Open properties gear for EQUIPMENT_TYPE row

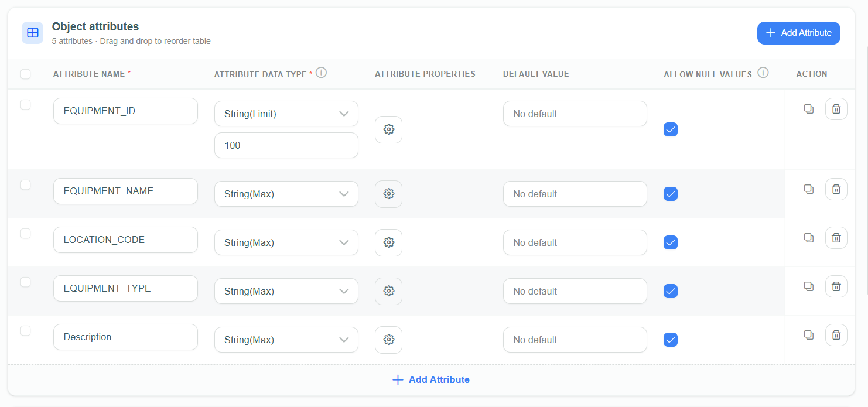(x=388, y=291)
